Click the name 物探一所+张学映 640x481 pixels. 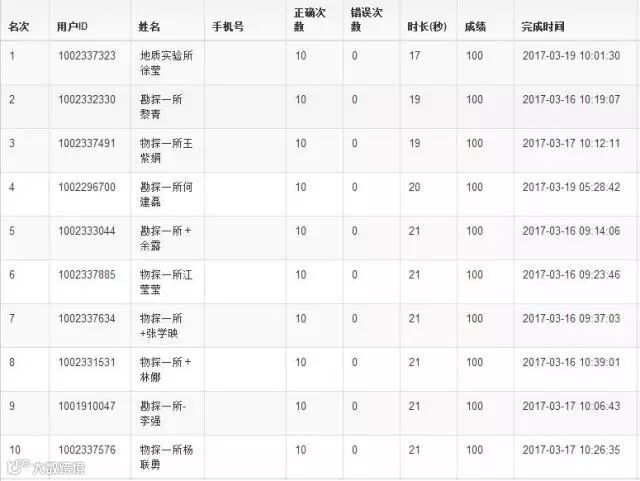tap(161, 326)
